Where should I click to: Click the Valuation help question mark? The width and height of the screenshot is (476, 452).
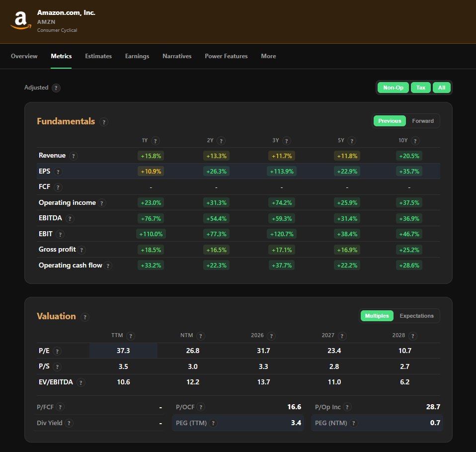(x=85, y=317)
